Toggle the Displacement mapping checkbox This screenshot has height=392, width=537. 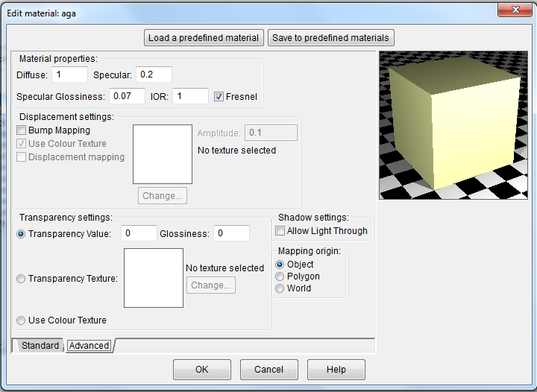tap(21, 157)
